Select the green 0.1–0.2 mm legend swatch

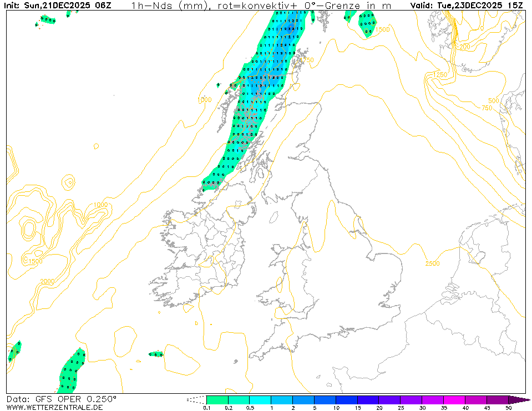click(x=217, y=399)
